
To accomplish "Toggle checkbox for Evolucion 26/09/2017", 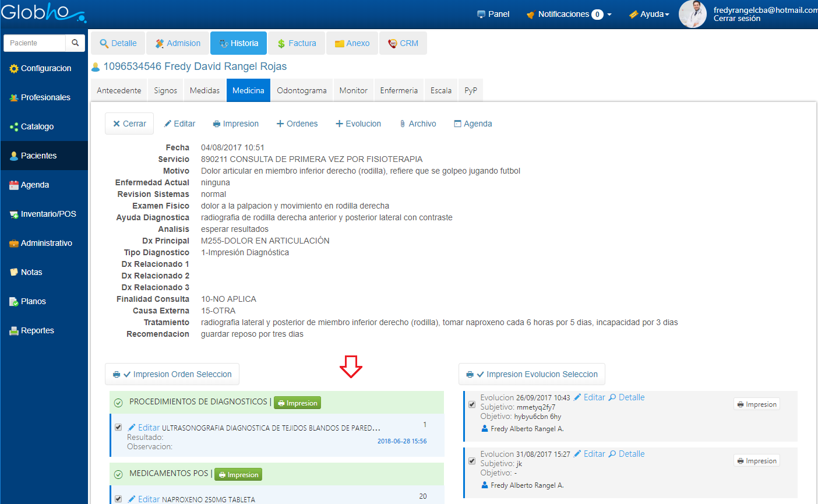I will click(x=472, y=404).
